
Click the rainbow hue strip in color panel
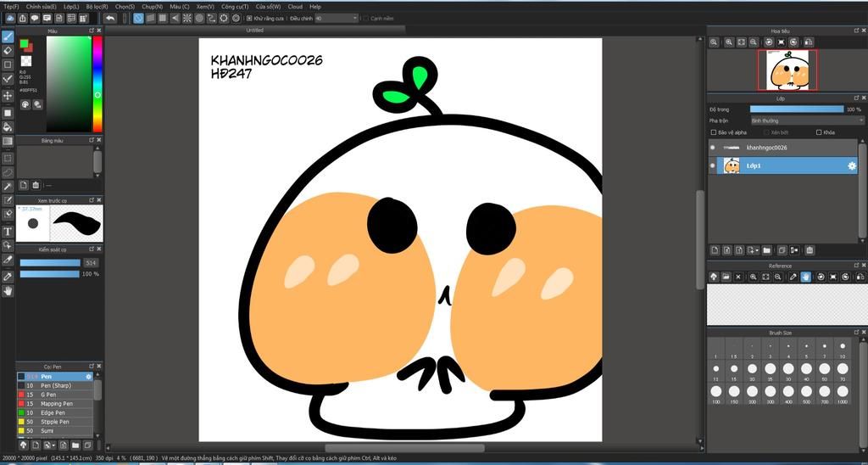point(97,84)
